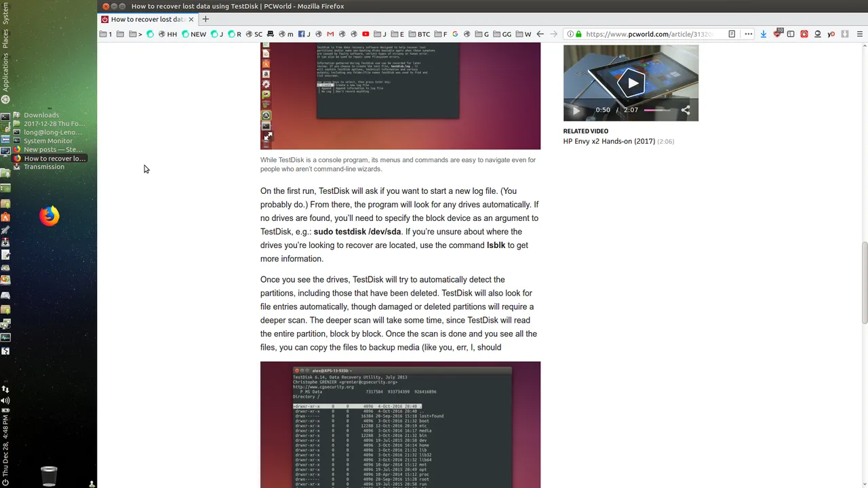Open the Applications menu in the panel
This screenshot has height=488, width=868.
coord(5,72)
